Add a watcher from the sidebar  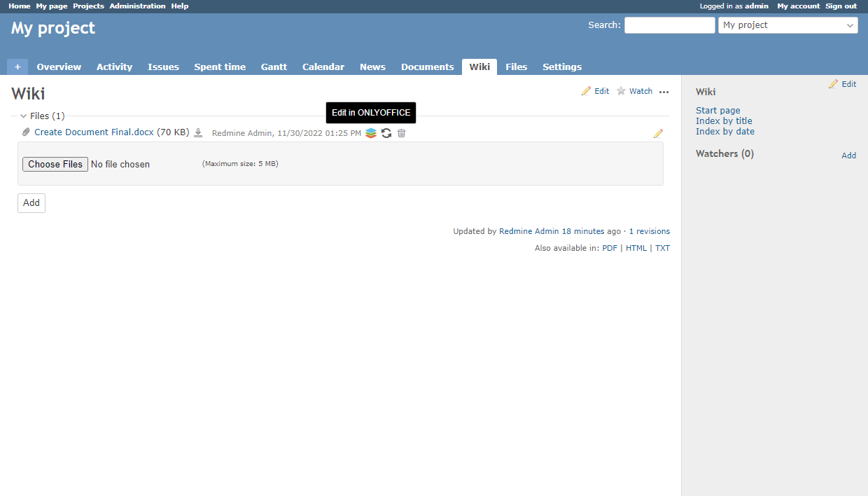pyautogui.click(x=848, y=155)
